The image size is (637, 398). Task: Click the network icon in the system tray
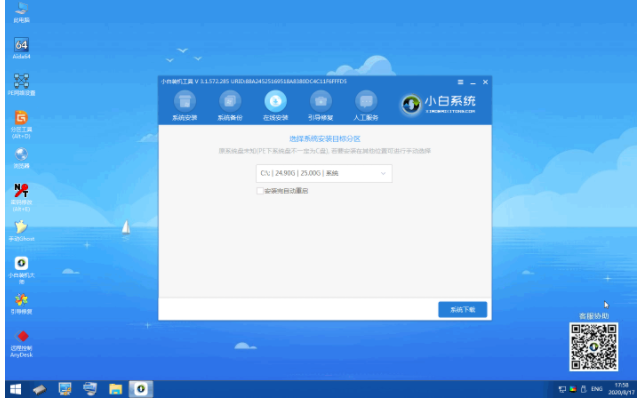coord(562,389)
